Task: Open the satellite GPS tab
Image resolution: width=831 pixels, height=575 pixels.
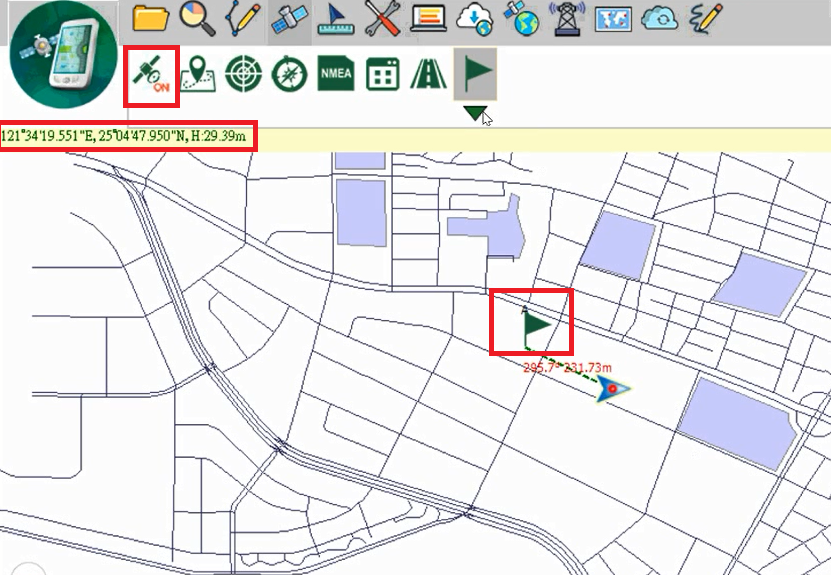Action: (289, 17)
